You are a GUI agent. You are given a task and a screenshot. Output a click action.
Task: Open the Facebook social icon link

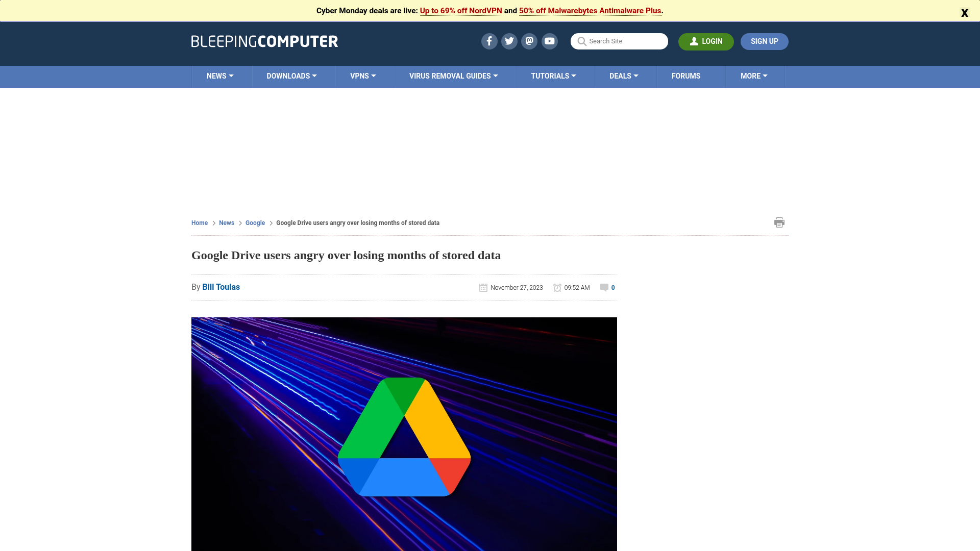[488, 41]
